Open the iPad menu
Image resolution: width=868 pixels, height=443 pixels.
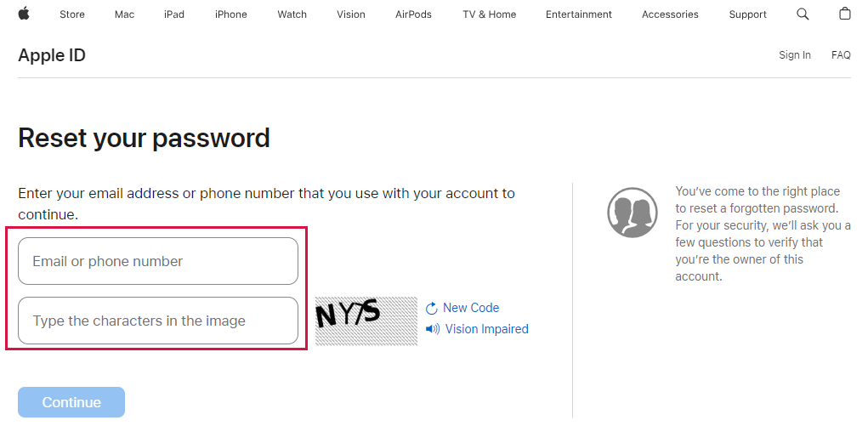173,14
